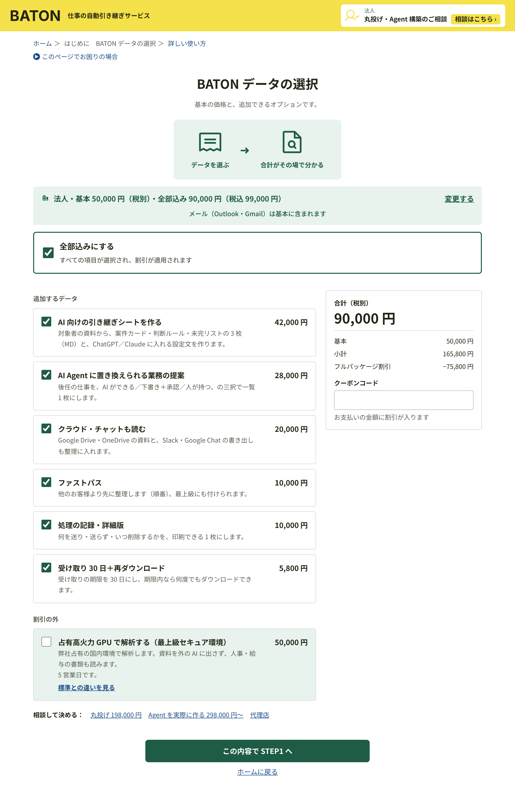The image size is (515, 812).
Task: Toggle the 全部込みにする checkbox
Action: (48, 253)
